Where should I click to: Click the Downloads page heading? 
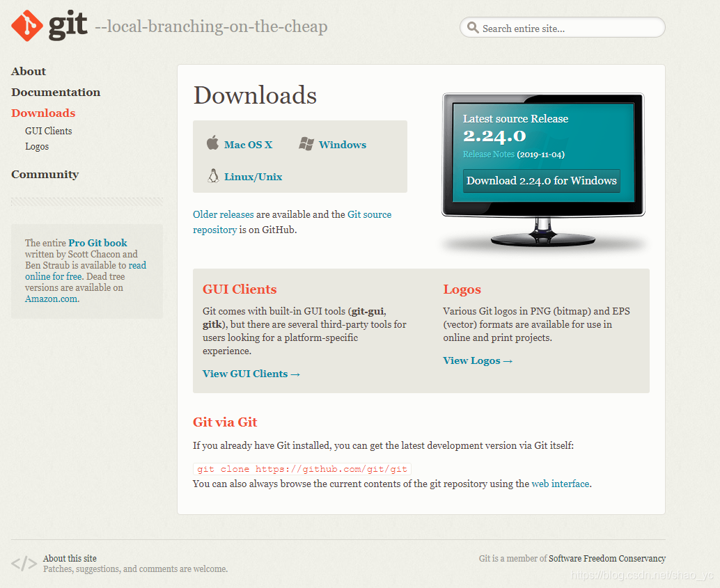tap(255, 95)
